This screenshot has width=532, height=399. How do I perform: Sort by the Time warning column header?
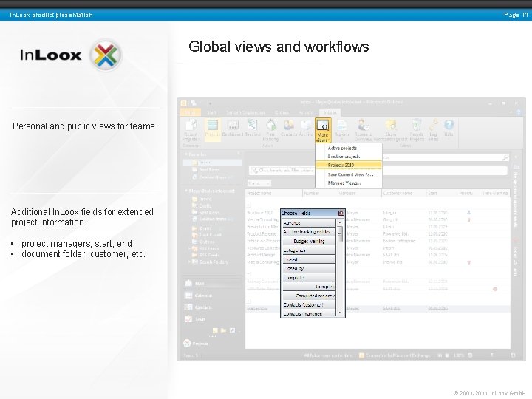pos(495,193)
